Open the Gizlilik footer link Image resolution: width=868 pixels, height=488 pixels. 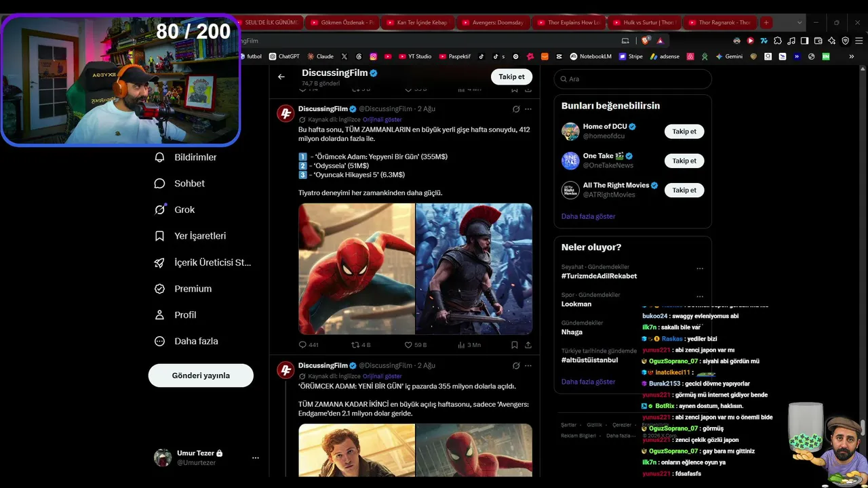595,425
